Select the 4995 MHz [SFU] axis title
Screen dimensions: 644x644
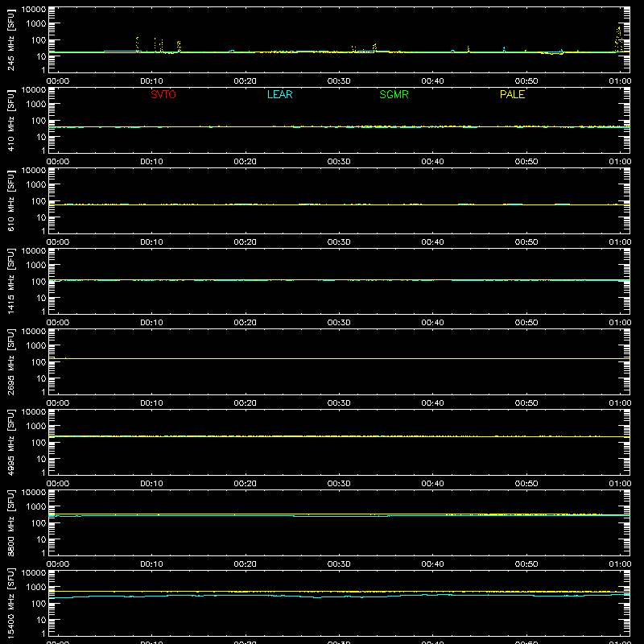pos(10,442)
